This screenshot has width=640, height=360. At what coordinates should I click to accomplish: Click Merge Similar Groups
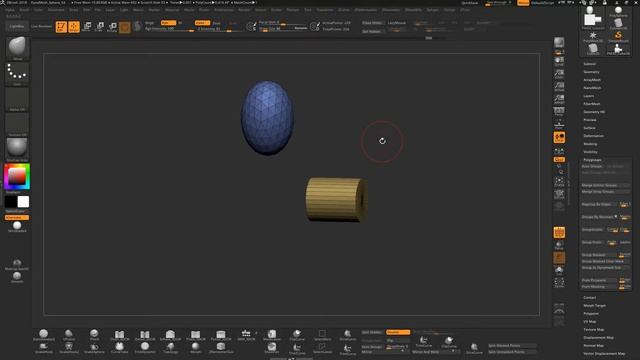[x=606, y=185]
